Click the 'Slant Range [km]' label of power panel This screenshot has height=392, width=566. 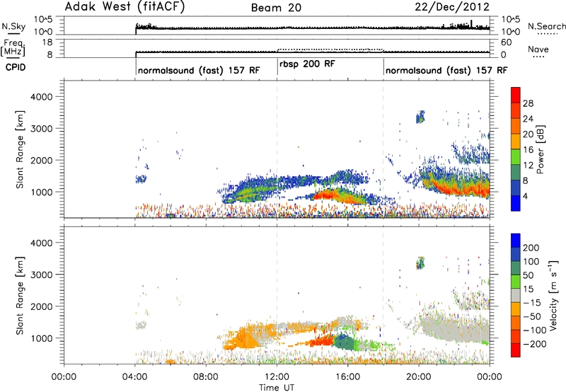(20, 149)
